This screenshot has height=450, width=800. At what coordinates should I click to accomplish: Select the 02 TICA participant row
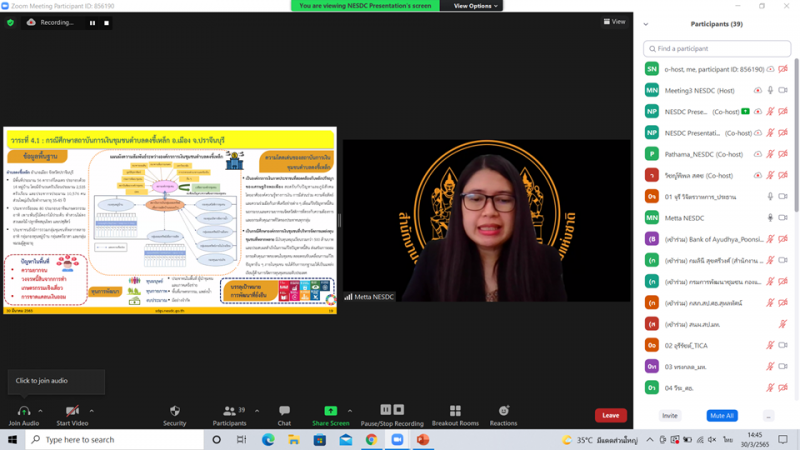tap(717, 345)
